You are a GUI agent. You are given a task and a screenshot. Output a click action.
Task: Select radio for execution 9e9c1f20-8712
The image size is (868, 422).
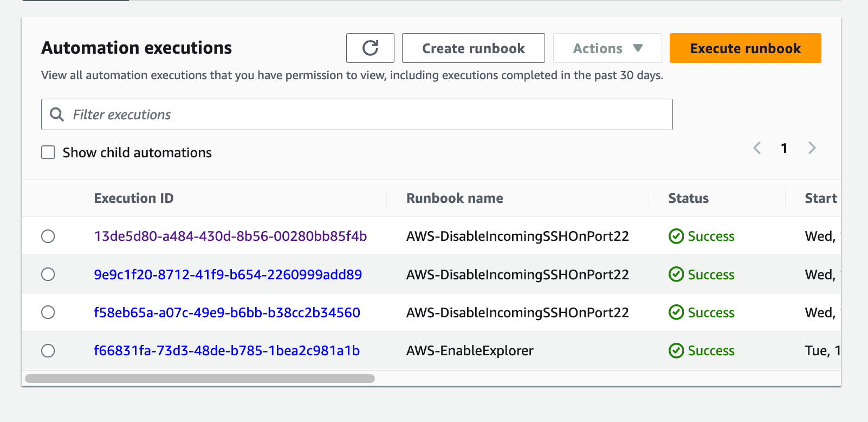click(48, 274)
